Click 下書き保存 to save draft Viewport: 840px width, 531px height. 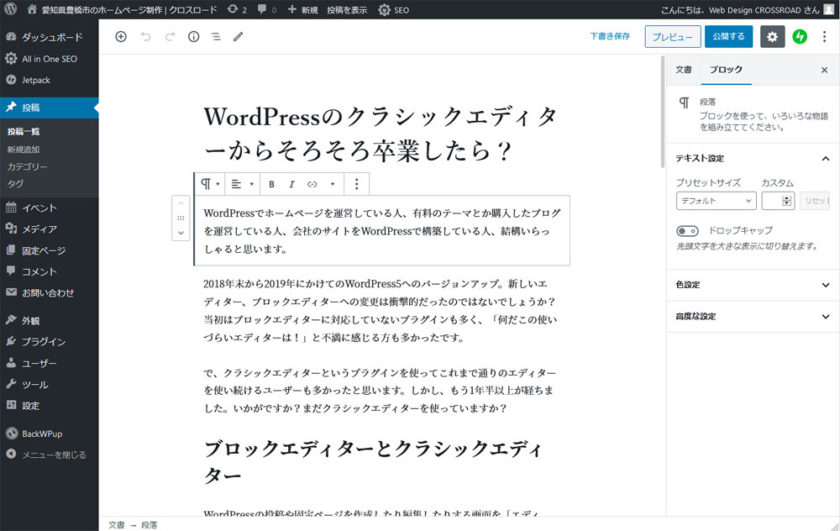[x=610, y=36]
